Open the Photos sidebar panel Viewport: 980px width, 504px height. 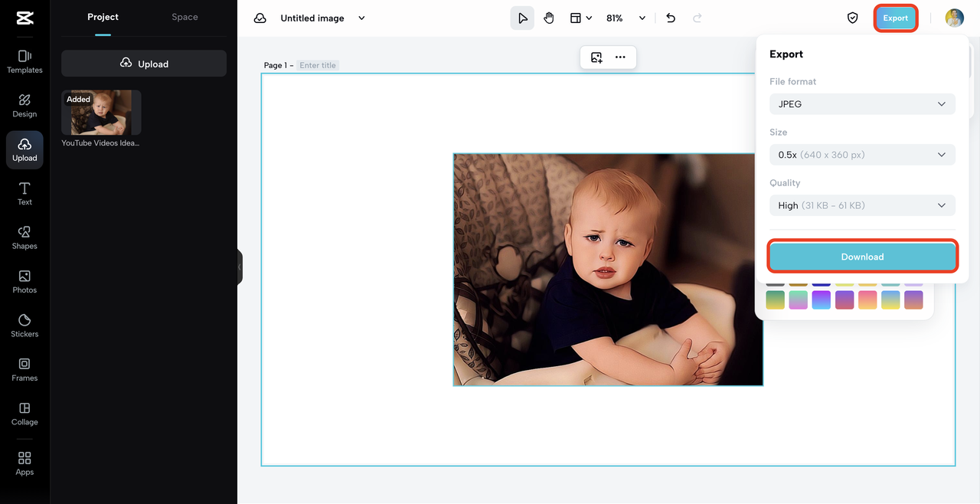pos(24,282)
